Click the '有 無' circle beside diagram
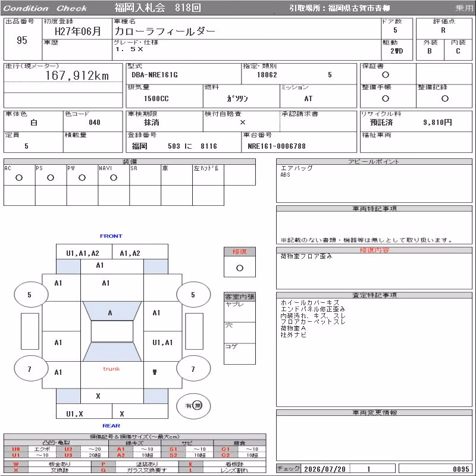Image resolution: width=476 pixels, height=476 pixels. point(193,406)
